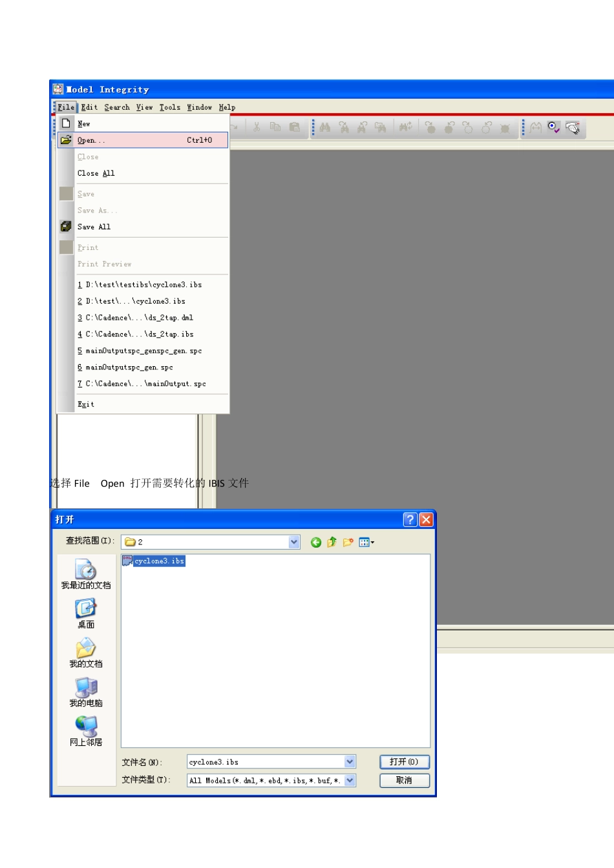Open recent file 2 D:\test\...\cyclone3.ibs

click(143, 301)
